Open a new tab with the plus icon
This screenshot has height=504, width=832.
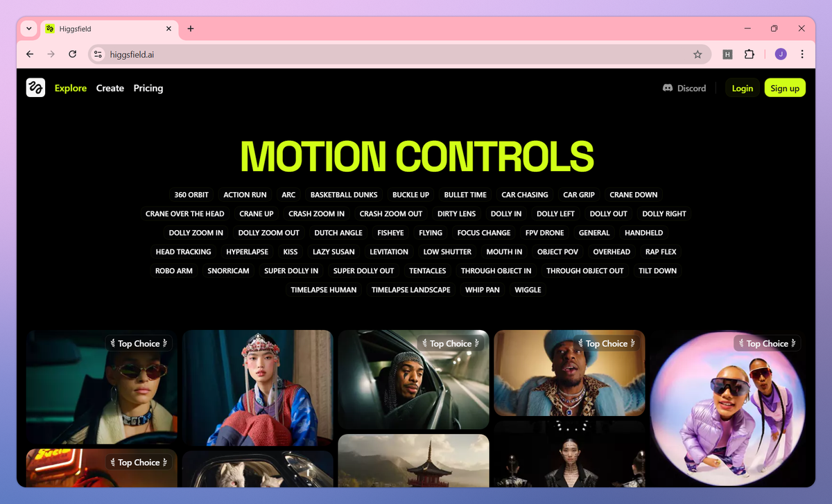click(x=191, y=28)
